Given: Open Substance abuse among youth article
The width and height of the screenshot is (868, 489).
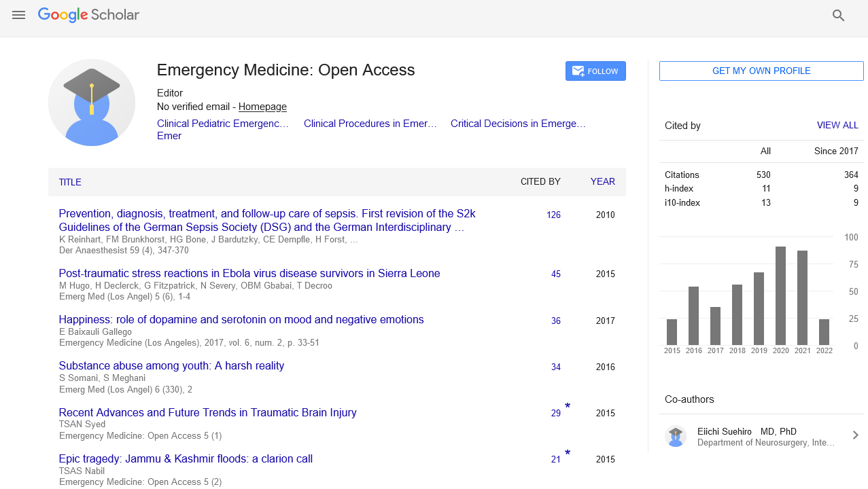Looking at the screenshot, I should click(171, 366).
